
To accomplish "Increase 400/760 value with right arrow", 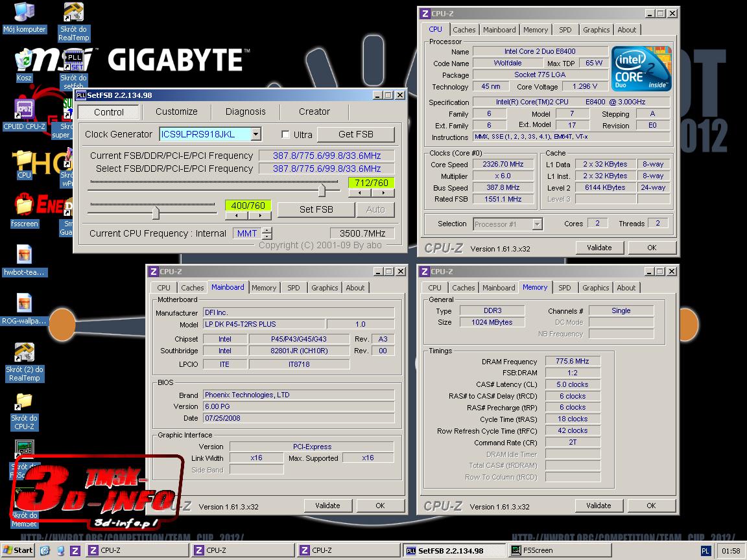I will pos(259,216).
